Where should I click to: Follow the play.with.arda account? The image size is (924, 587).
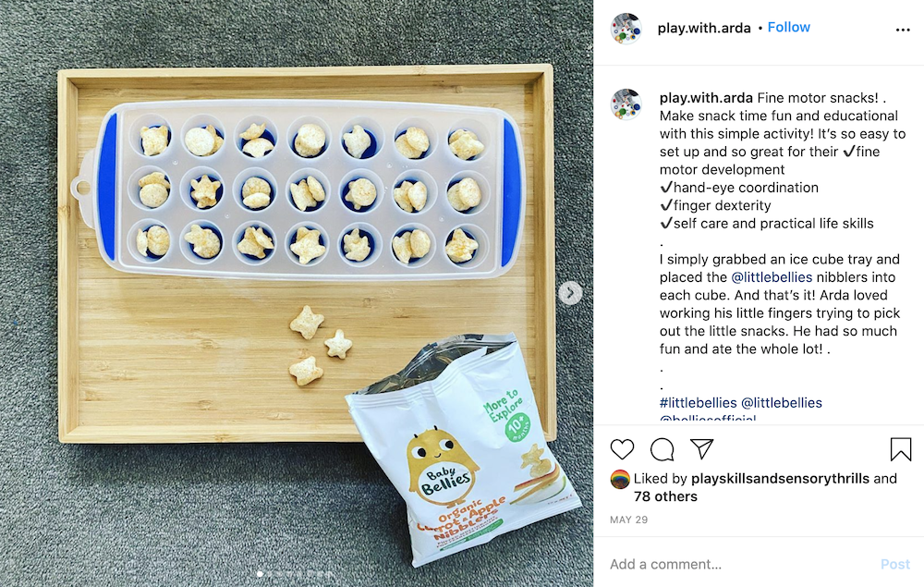pyautogui.click(x=788, y=27)
